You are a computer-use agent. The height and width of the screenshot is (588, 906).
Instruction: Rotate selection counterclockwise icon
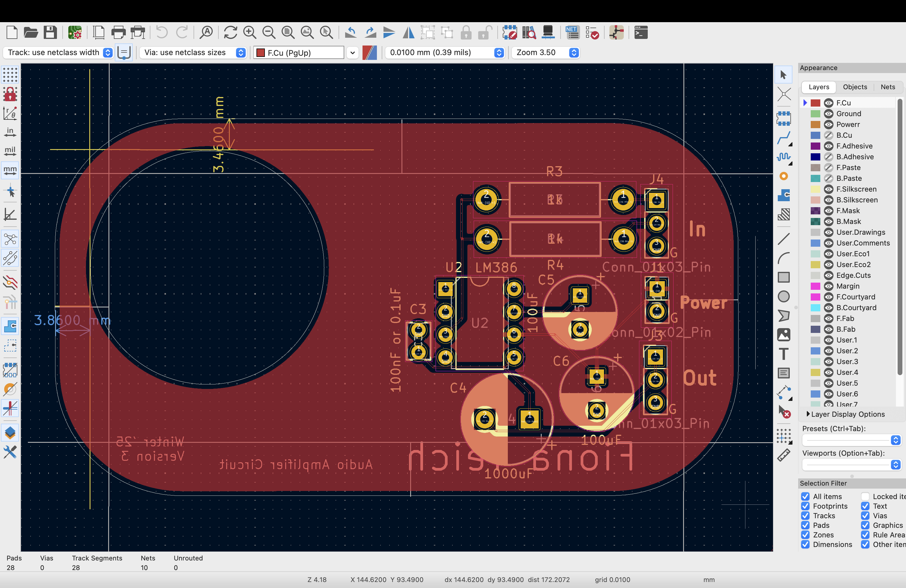[351, 33]
